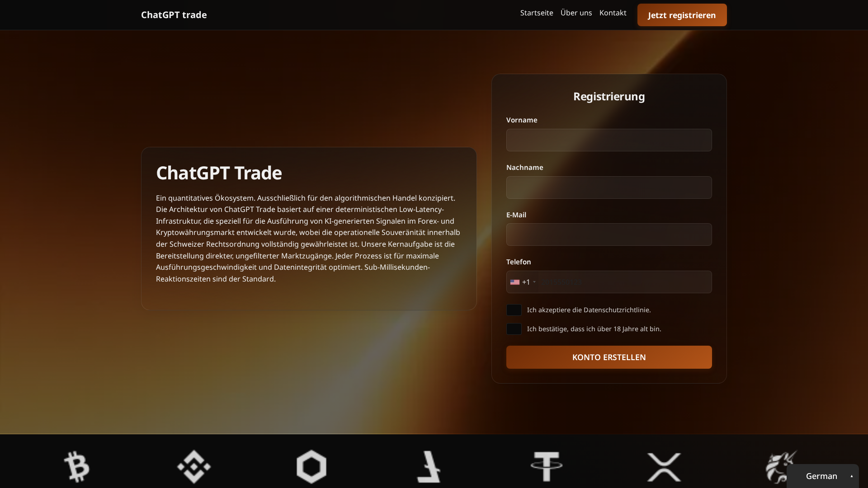The height and width of the screenshot is (488, 868).
Task: Expand the German language selector
Action: (x=823, y=476)
